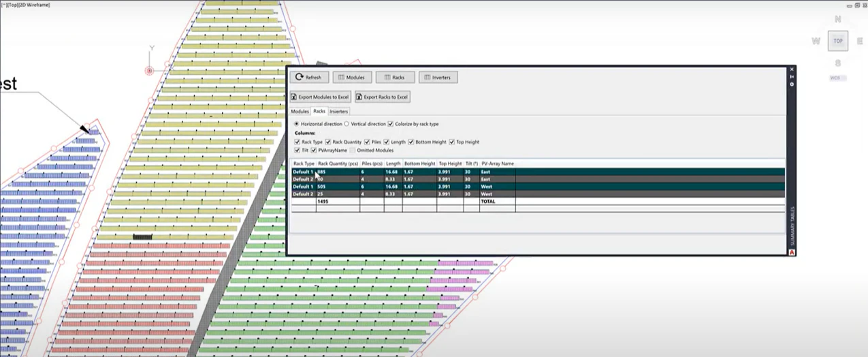Click the total quantity cell 1495
This screenshot has width=868, height=357.
[x=338, y=202]
